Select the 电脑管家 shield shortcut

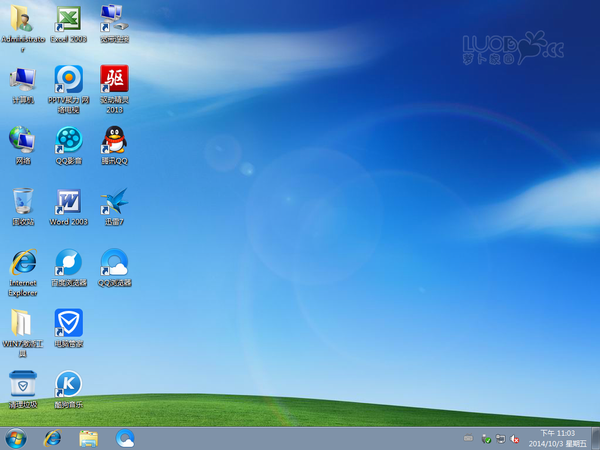click(68, 328)
